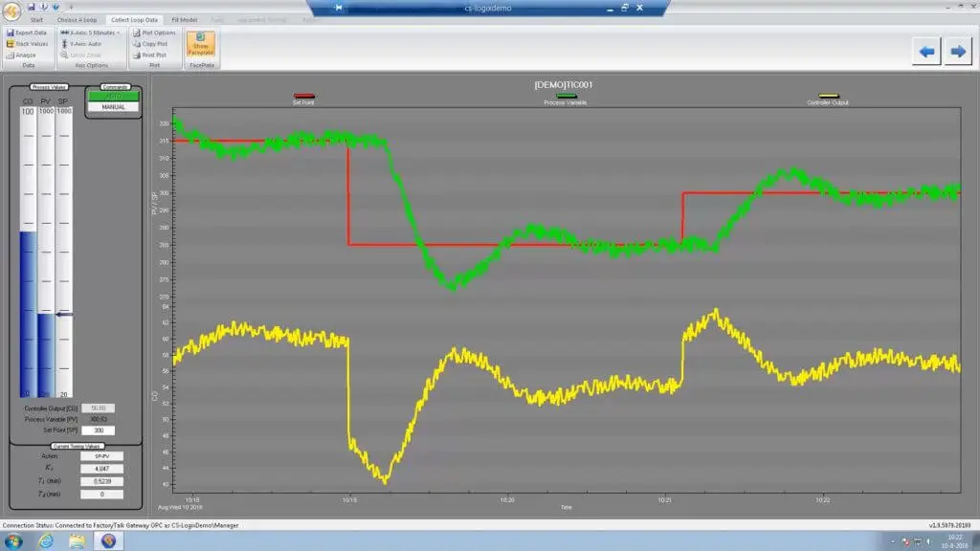Toggle the Show Faceplate button

(200, 44)
